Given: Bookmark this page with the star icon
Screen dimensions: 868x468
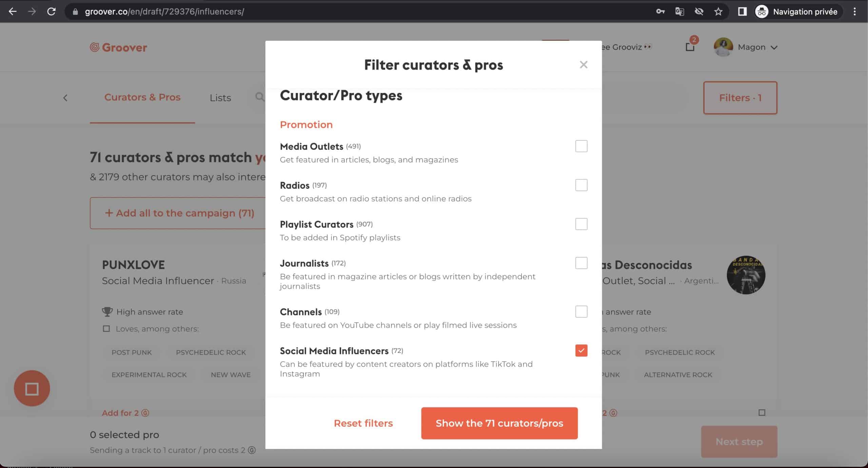Looking at the screenshot, I should pyautogui.click(x=718, y=12).
